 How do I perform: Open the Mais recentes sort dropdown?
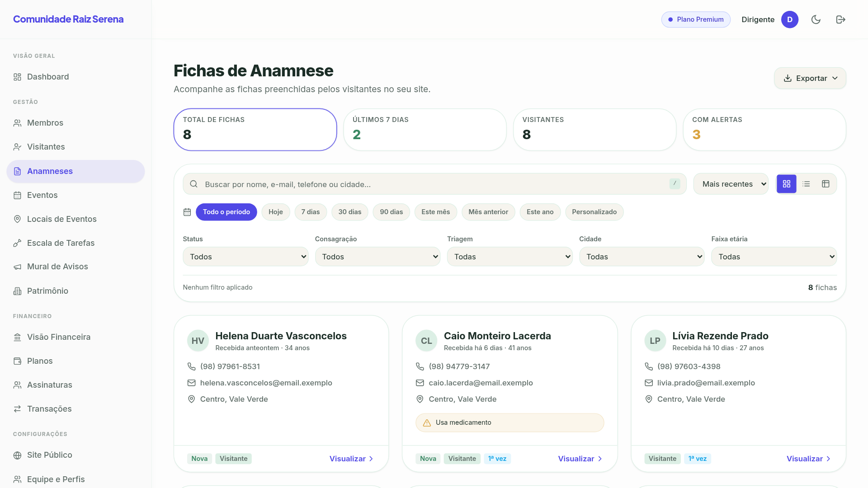731,184
